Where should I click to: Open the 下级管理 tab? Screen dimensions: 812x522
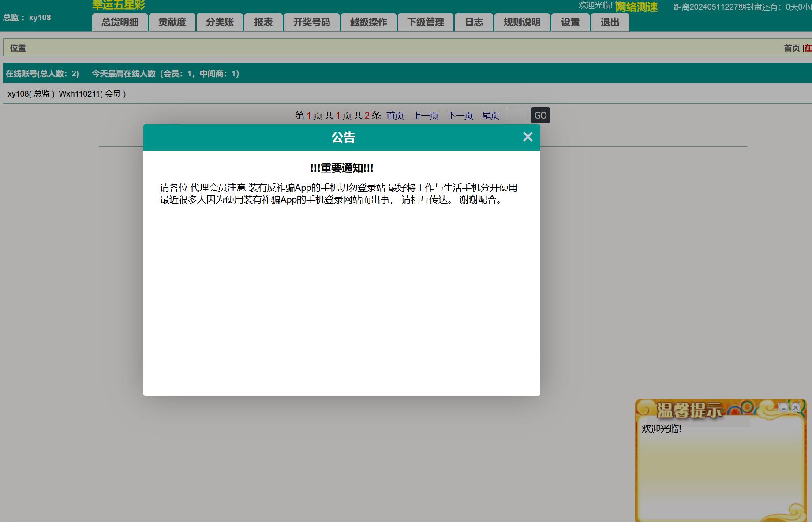[425, 22]
